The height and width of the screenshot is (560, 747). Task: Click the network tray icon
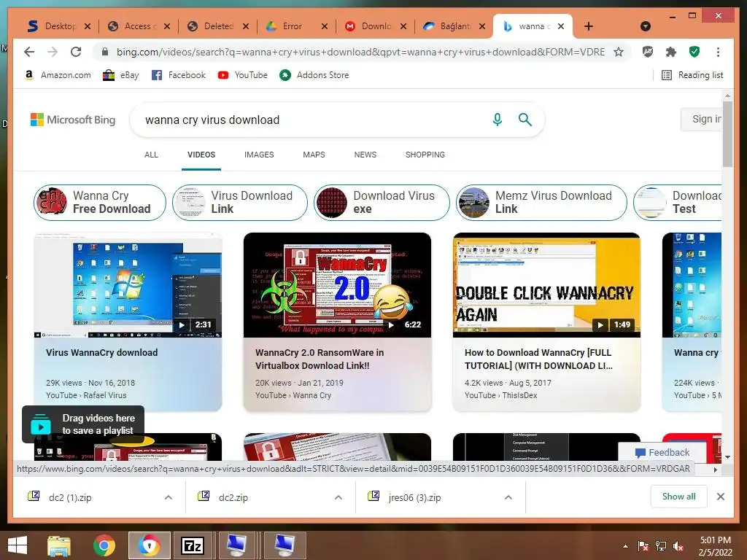point(661,546)
